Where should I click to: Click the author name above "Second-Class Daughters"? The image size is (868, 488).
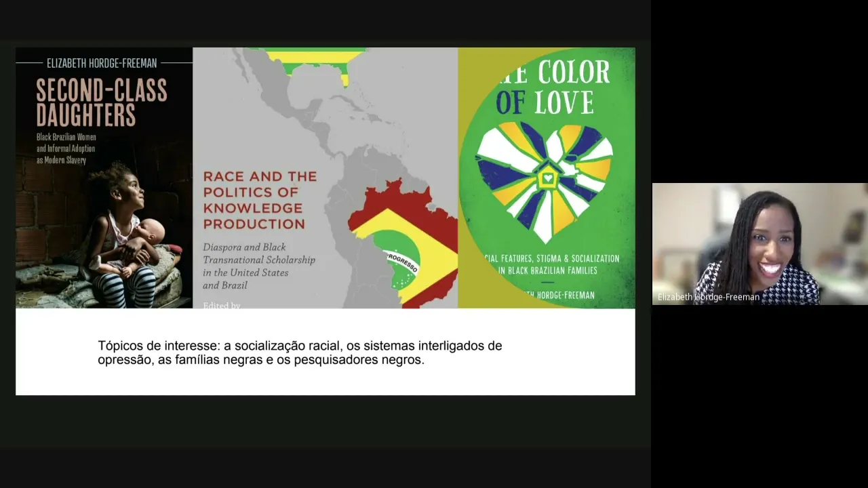(102, 63)
